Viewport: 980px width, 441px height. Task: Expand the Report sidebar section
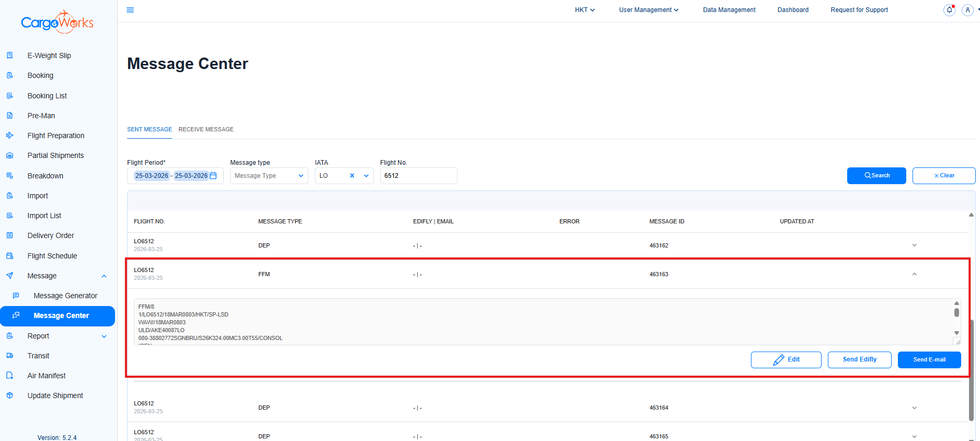104,336
